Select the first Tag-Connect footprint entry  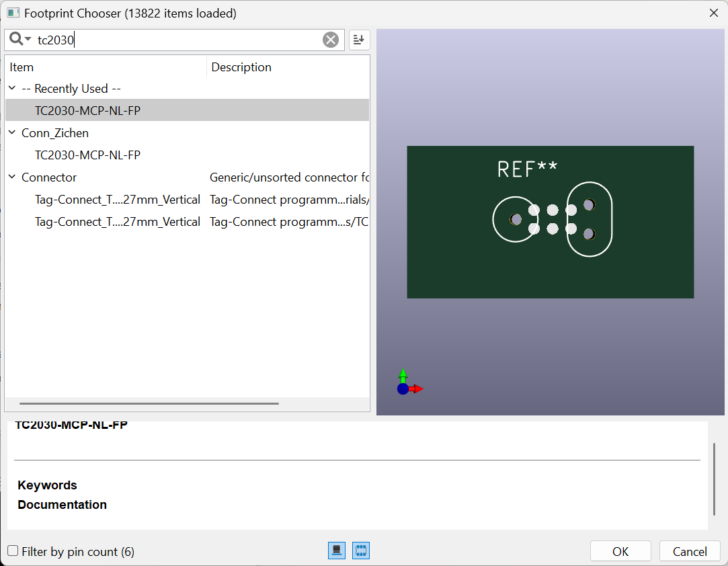coord(117,200)
